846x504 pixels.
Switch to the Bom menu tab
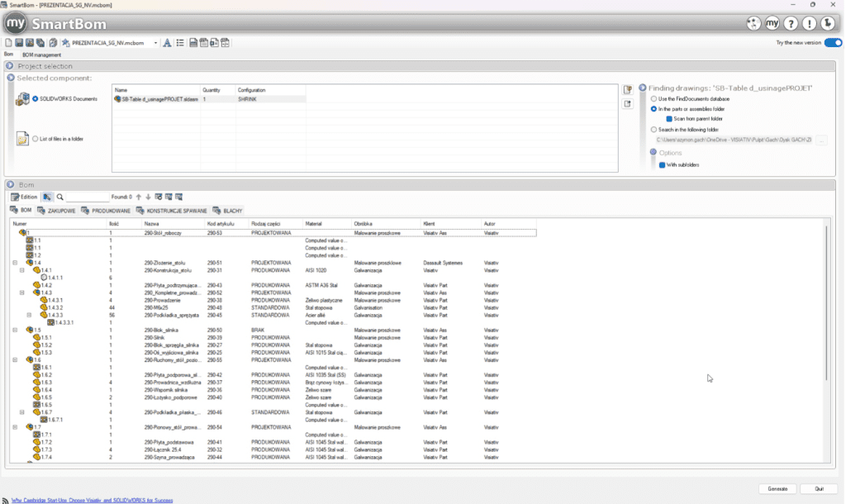(x=8, y=55)
